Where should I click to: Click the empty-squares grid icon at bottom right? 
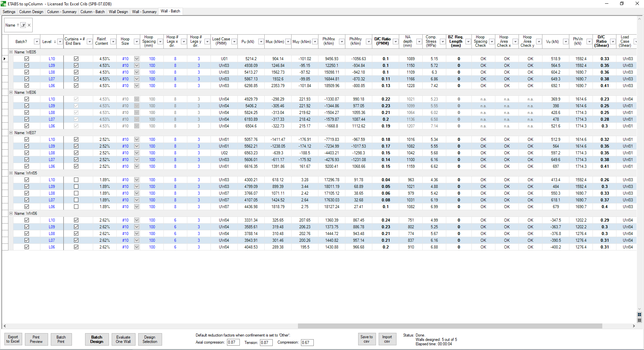[x=639, y=320]
